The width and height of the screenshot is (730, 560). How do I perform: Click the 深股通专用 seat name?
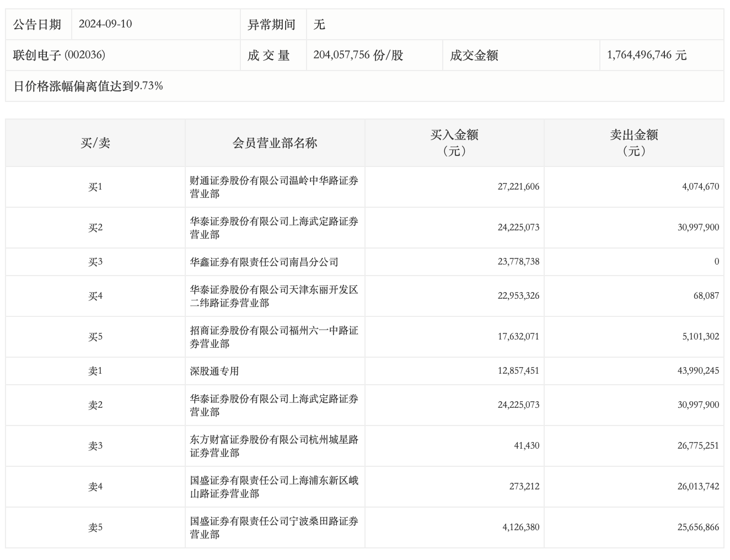pyautogui.click(x=214, y=371)
